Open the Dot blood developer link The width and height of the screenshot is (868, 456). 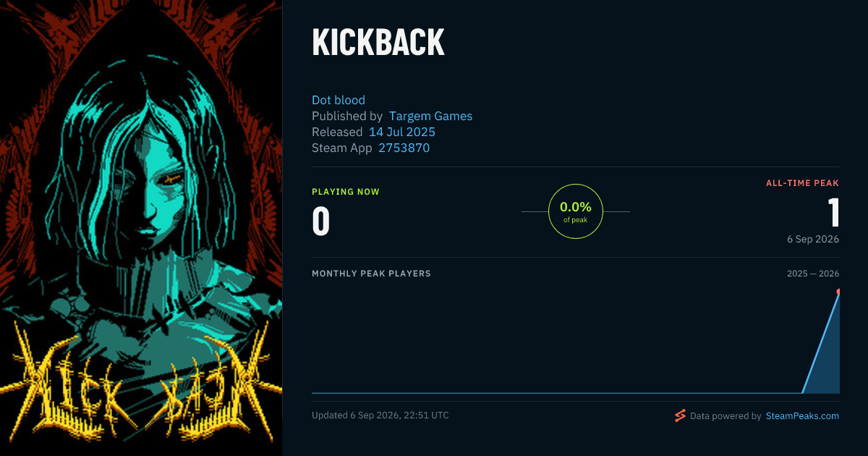tap(339, 100)
